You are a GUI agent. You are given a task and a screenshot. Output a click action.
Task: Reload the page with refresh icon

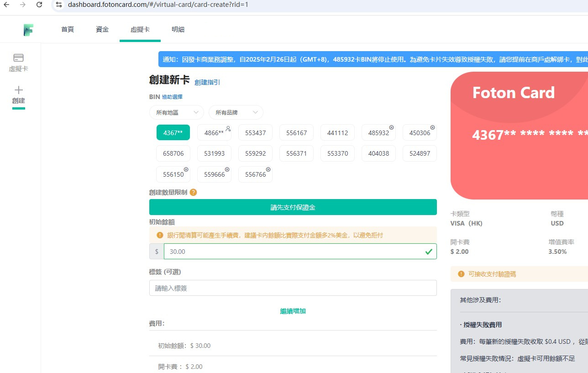tap(39, 5)
